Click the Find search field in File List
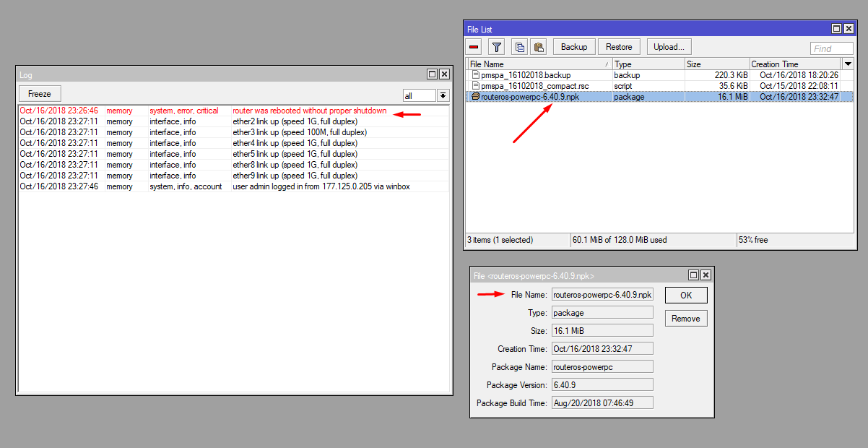 (832, 48)
